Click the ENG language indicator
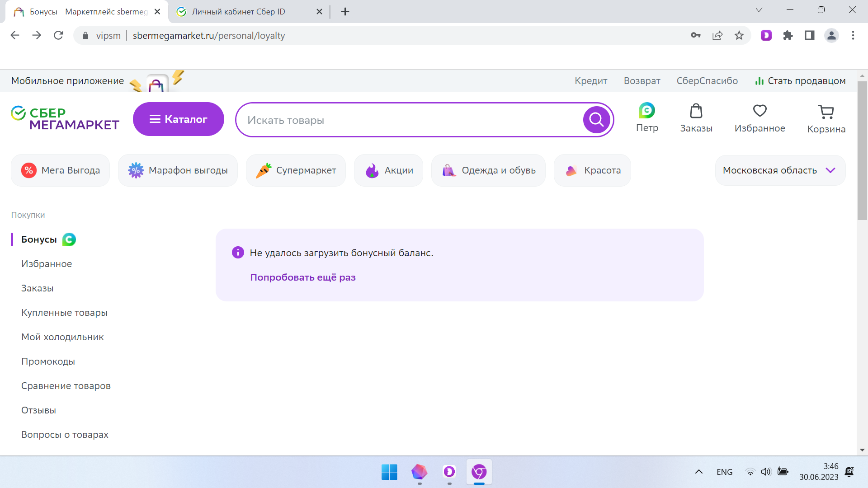 [725, 472]
